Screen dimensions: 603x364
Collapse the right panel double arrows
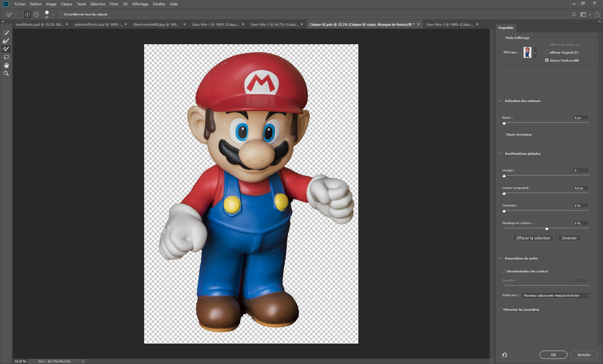tap(599, 22)
